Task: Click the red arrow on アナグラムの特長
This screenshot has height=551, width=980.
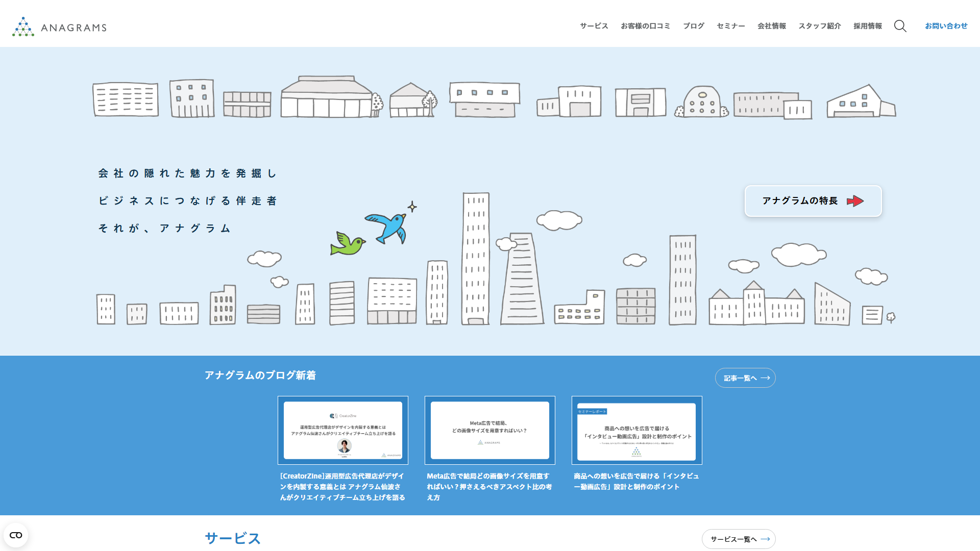Action: click(855, 201)
